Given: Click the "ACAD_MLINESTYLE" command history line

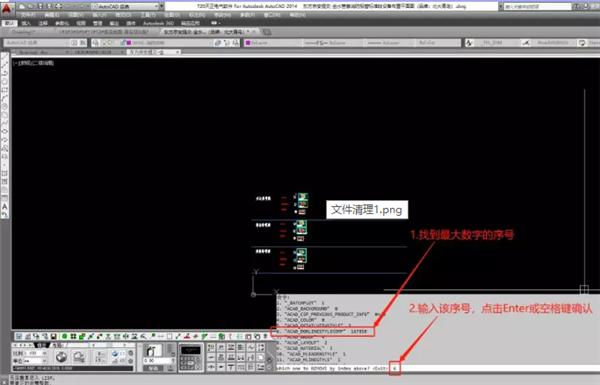Looking at the screenshot, I should click(309, 360).
